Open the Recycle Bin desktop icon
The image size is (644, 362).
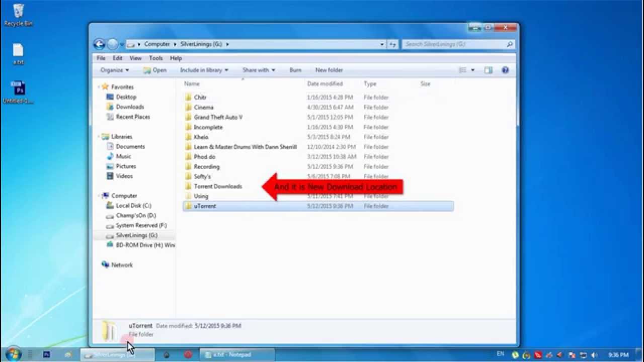(x=18, y=15)
